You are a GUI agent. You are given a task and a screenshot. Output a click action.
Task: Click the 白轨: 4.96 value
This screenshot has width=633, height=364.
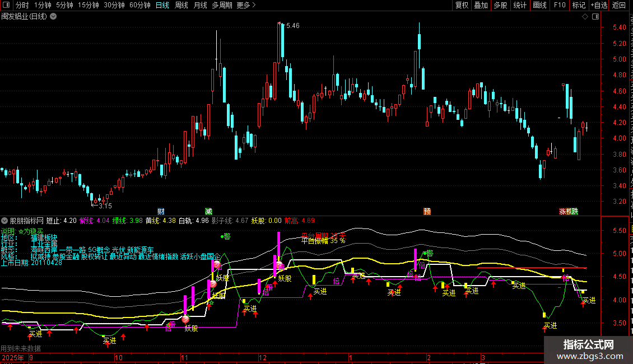pyautogui.click(x=194, y=221)
